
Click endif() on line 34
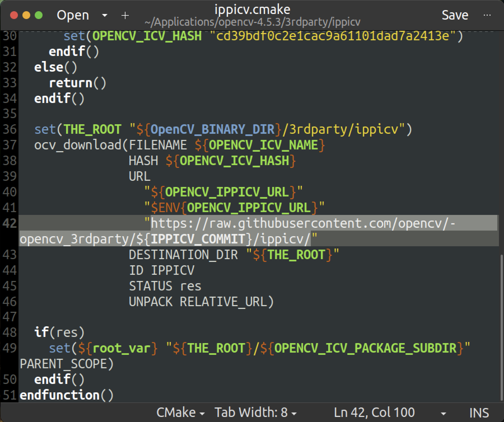[x=59, y=98]
